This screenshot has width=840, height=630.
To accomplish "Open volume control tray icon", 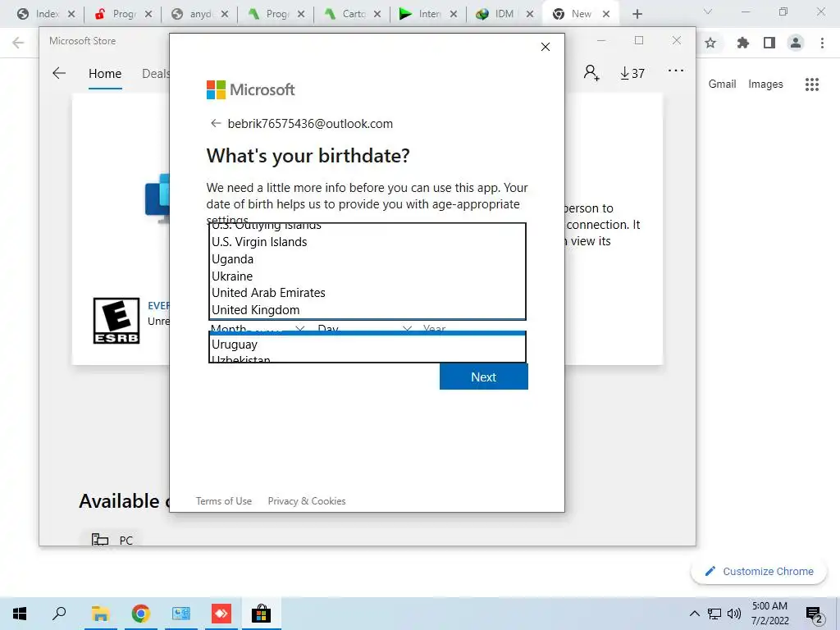I will click(734, 614).
